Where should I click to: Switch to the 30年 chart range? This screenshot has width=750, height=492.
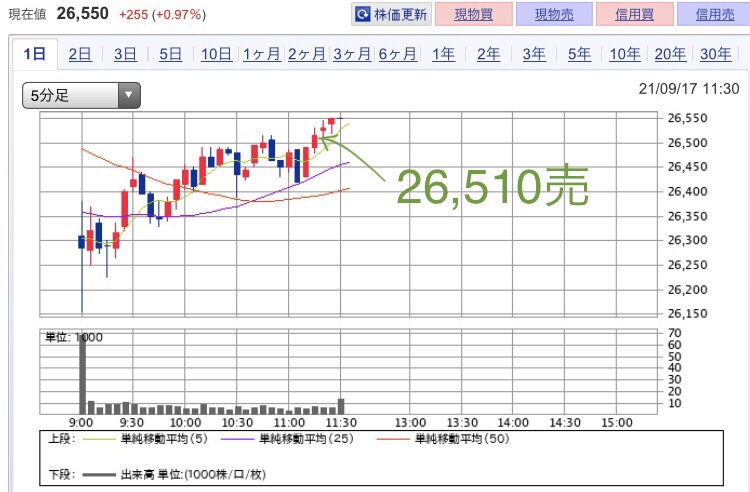pos(716,54)
